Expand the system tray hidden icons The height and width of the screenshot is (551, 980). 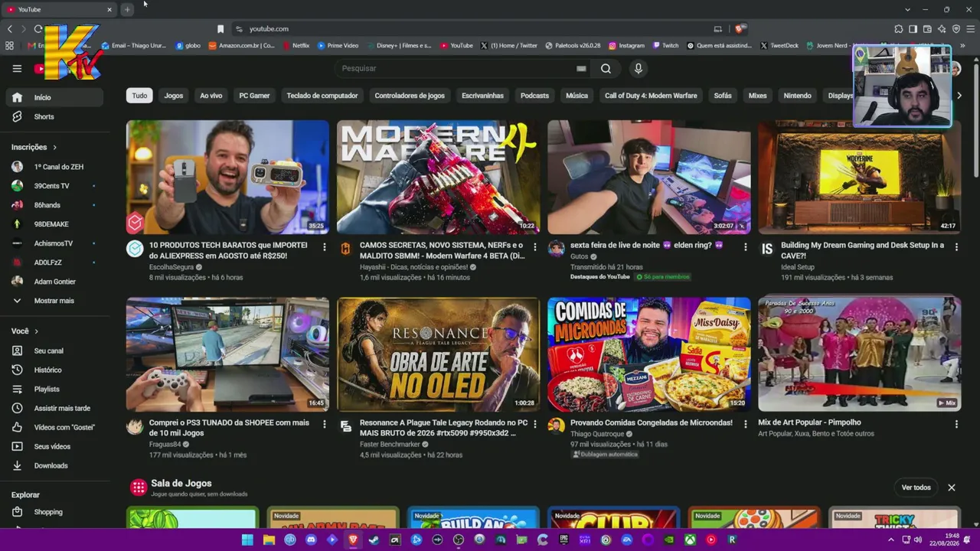pyautogui.click(x=890, y=540)
